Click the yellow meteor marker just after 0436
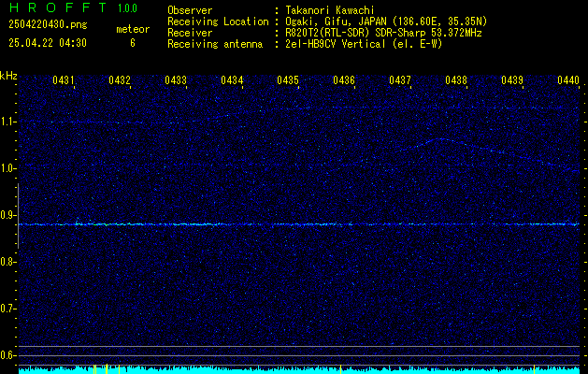This screenshot has width=588, height=374. click(340, 369)
